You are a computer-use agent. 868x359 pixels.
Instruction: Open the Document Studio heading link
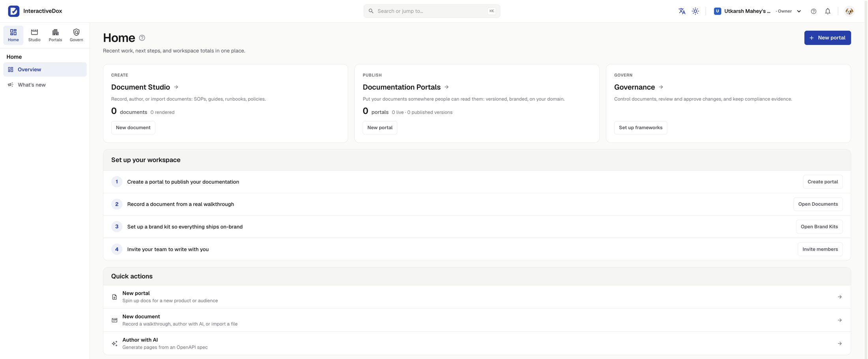pyautogui.click(x=140, y=87)
